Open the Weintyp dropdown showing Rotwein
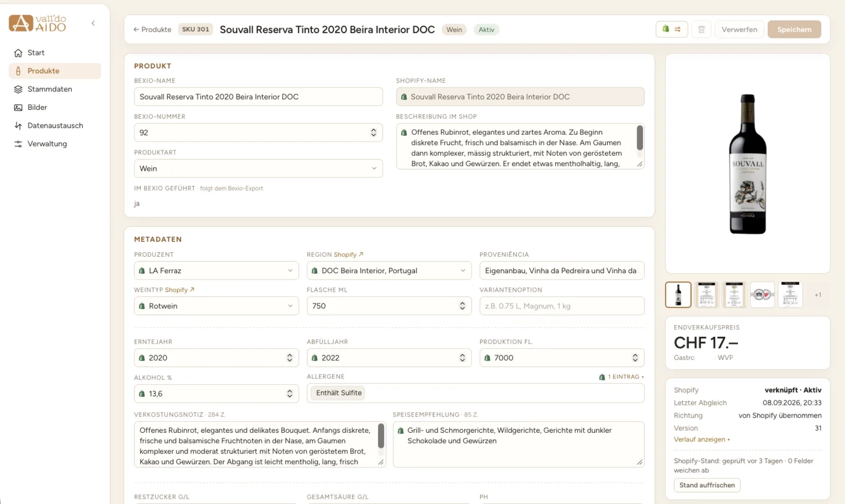 click(216, 306)
